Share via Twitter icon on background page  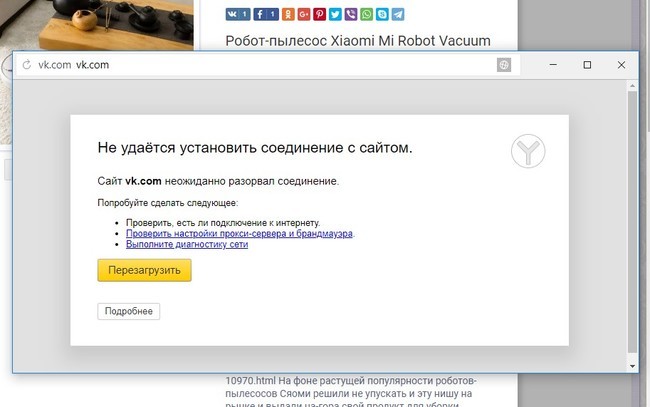coord(335,15)
